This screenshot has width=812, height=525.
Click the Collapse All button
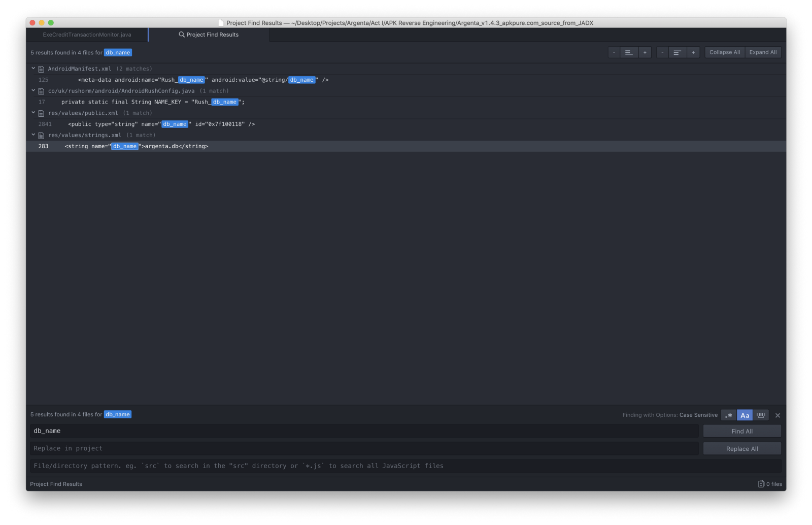725,52
